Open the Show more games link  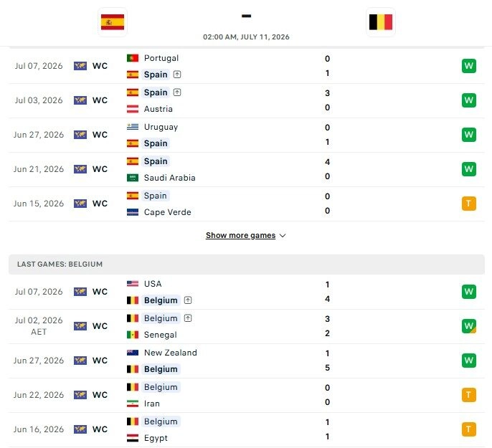click(241, 235)
